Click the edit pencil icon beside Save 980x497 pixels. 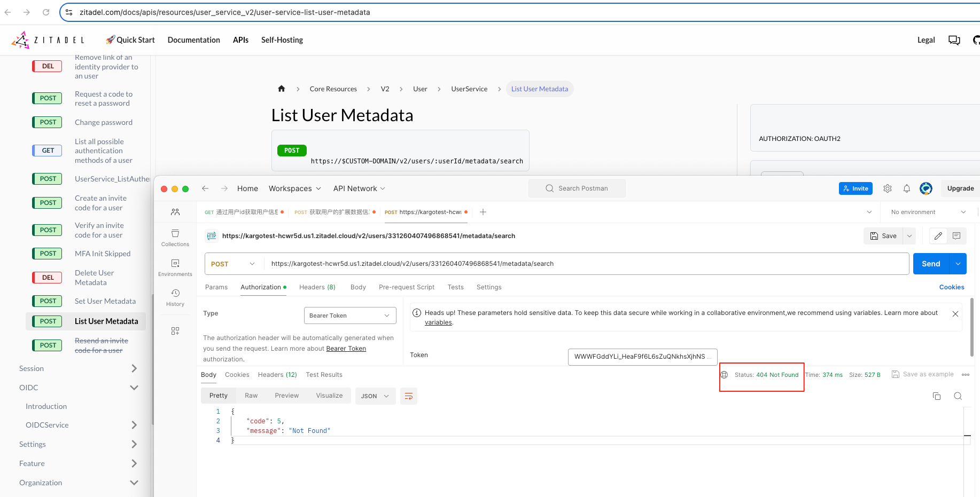[938, 236]
